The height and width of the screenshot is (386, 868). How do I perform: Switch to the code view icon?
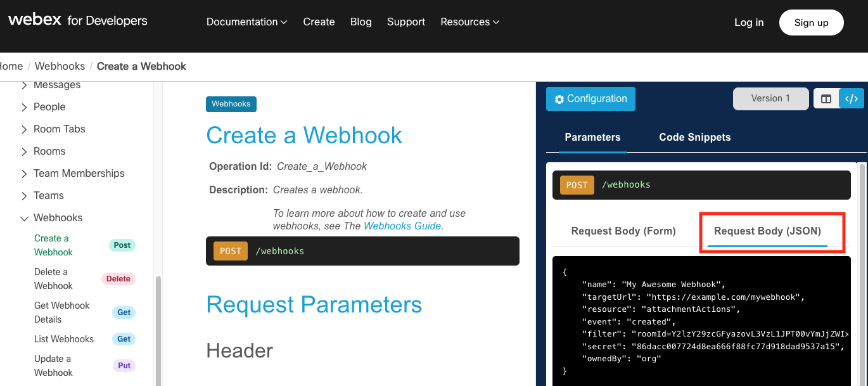coord(852,99)
